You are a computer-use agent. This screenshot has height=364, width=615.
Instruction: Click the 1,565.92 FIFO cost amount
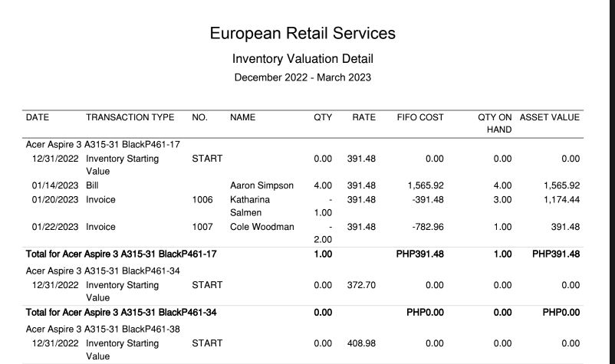423,185
